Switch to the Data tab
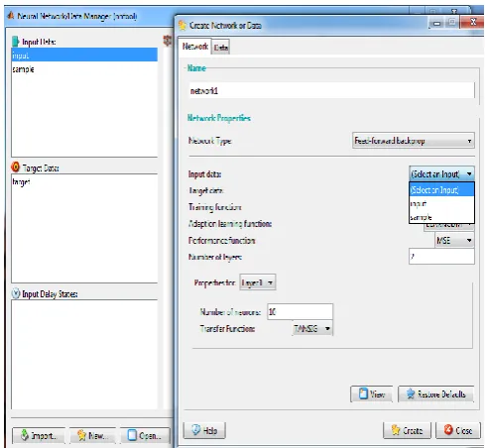 click(220, 48)
